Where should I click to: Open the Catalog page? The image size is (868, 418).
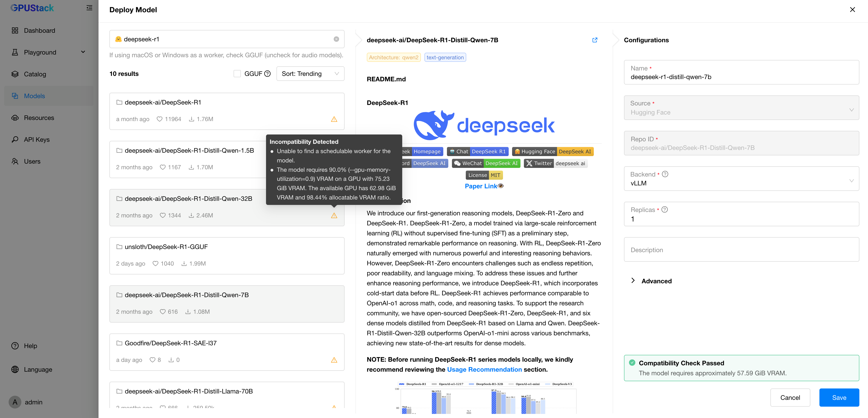click(49, 74)
